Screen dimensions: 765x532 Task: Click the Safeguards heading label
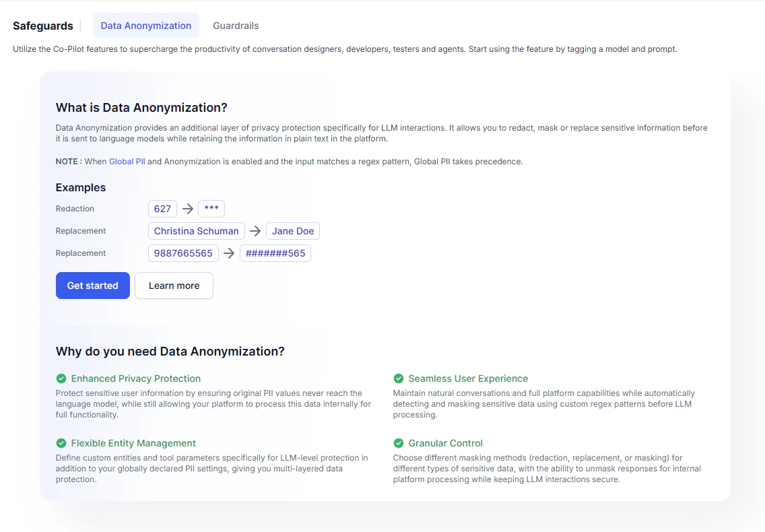point(42,26)
